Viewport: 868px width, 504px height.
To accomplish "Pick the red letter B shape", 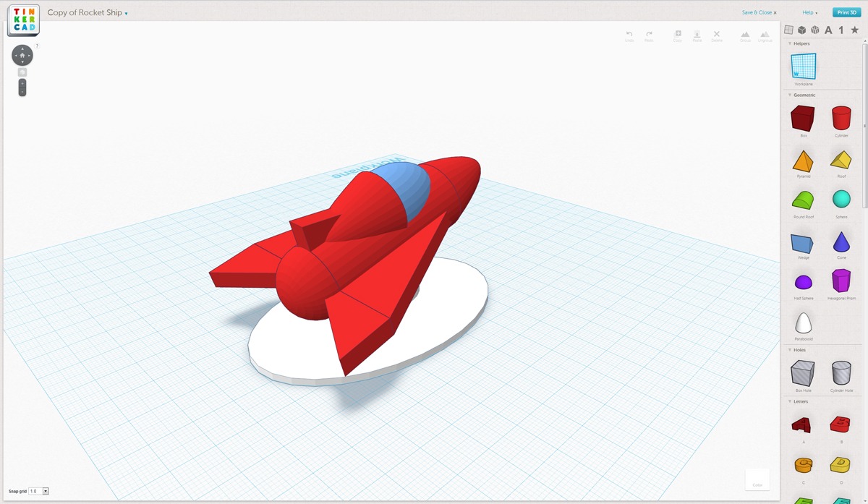I will (841, 426).
